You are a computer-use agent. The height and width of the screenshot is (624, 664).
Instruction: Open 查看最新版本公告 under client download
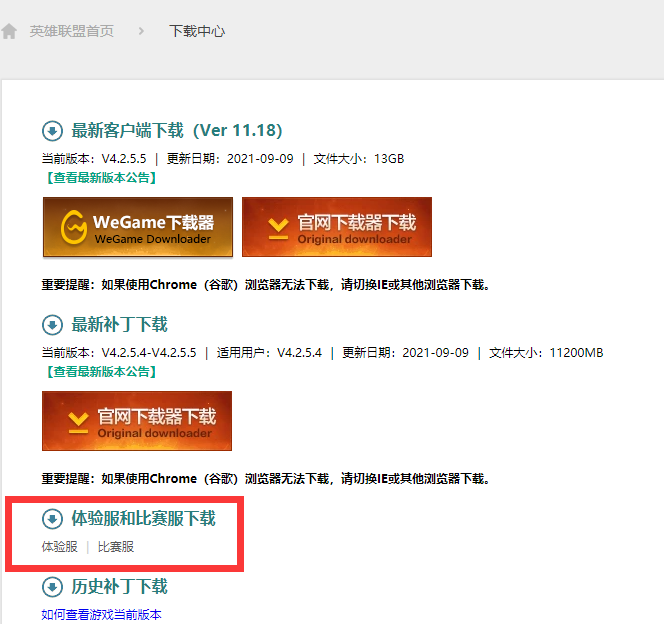[101, 178]
